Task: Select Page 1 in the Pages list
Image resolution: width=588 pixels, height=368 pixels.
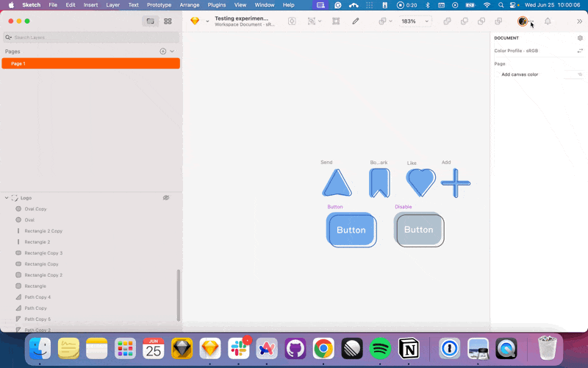Action: [90, 63]
